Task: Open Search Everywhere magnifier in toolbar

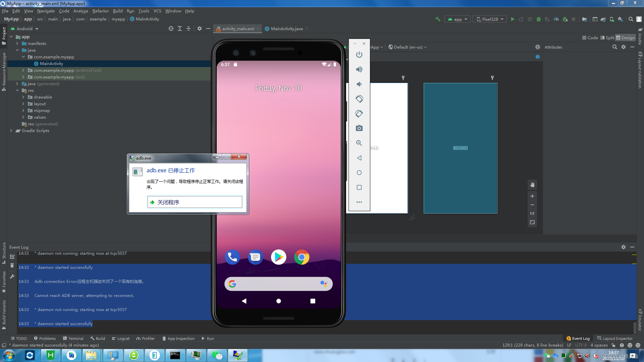Action: pyautogui.click(x=631, y=19)
